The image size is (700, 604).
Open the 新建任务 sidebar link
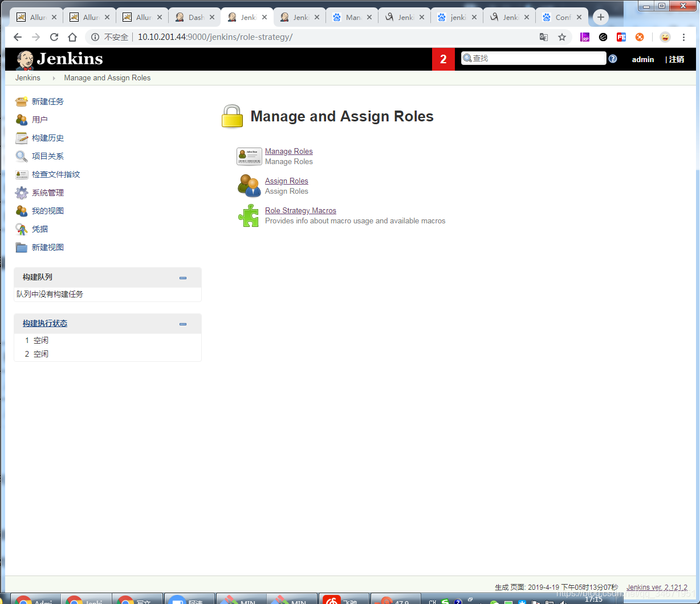[x=48, y=101]
